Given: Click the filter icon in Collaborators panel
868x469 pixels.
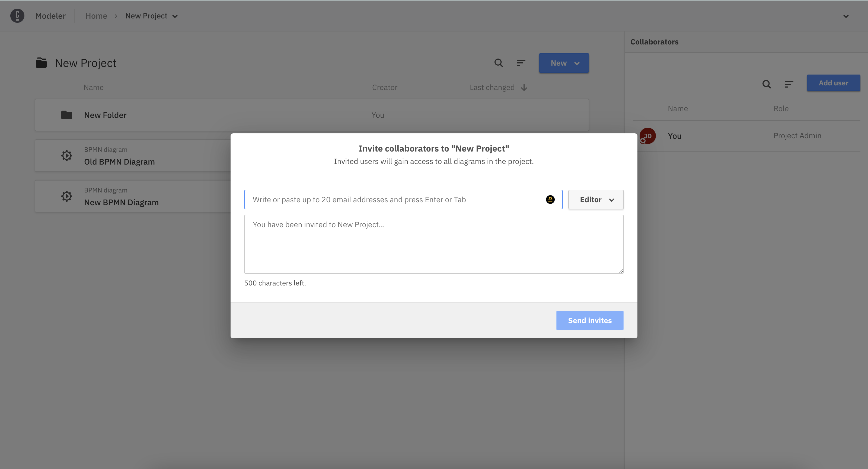Looking at the screenshot, I should click(788, 83).
